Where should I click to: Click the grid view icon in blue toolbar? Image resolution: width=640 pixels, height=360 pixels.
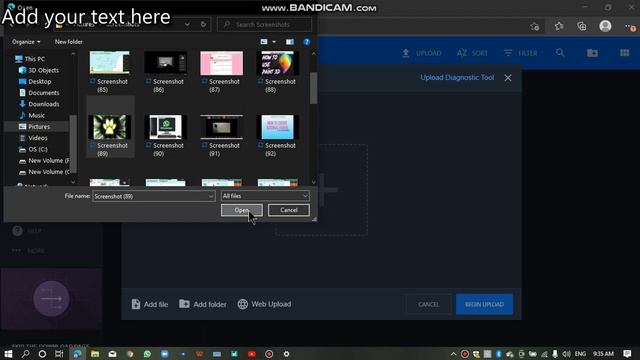click(x=624, y=53)
